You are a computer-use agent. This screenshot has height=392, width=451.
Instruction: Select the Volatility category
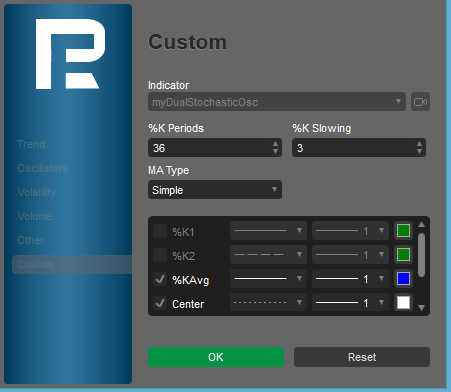37,192
